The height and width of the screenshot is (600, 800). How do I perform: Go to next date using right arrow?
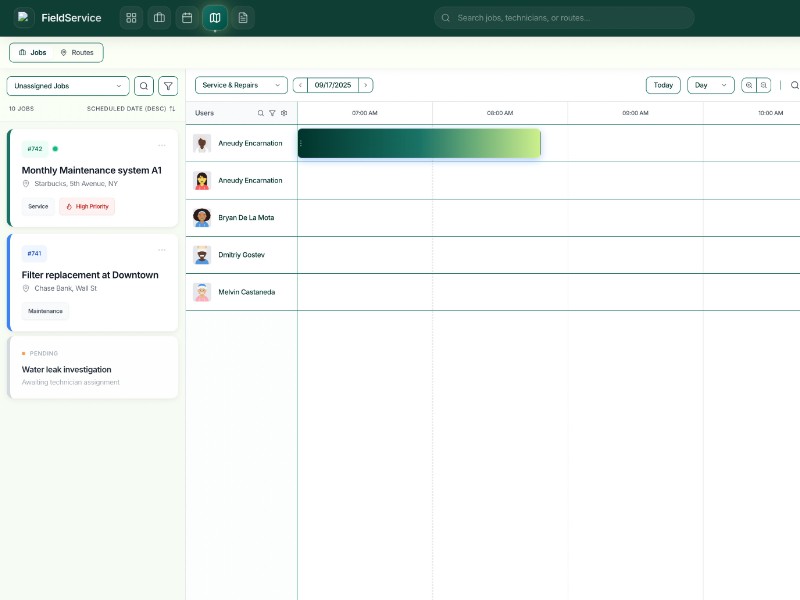(x=366, y=86)
